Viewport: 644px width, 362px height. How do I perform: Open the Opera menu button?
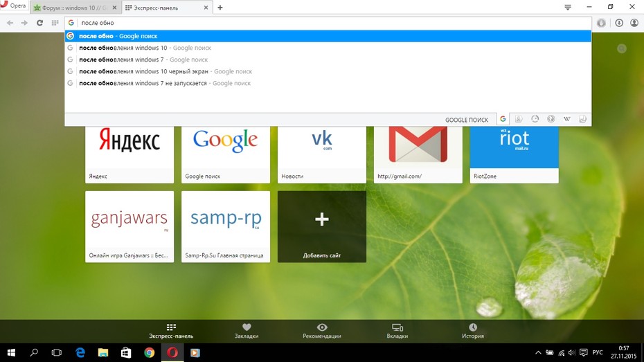tap(14, 6)
